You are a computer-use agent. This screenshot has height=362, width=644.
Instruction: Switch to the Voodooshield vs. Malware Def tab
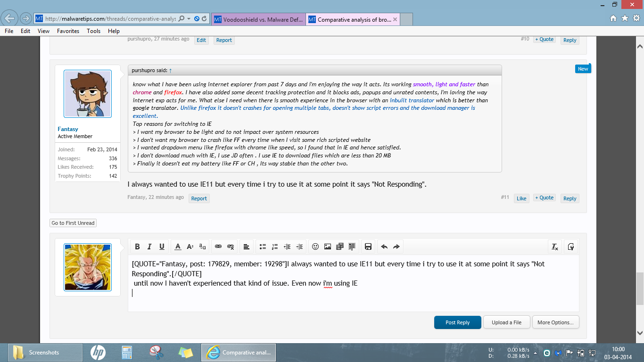pos(258,19)
